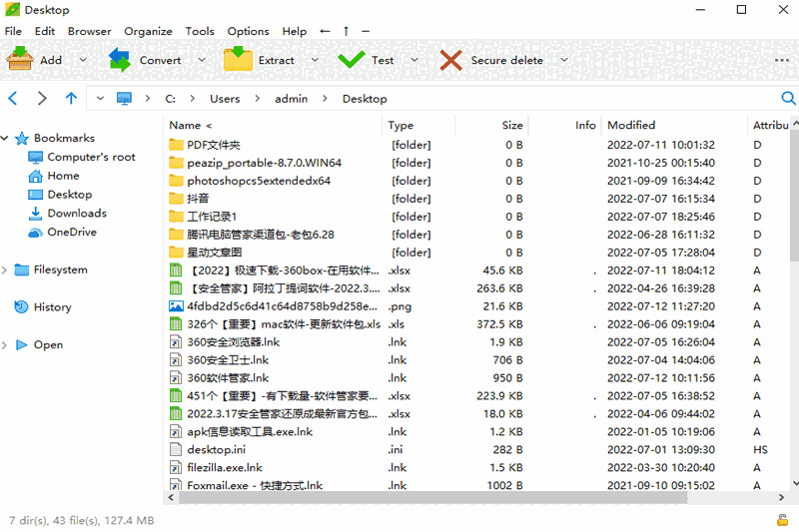Click the green Test checkmark icon
Screen dimensions: 799x532
pyautogui.click(x=351, y=60)
